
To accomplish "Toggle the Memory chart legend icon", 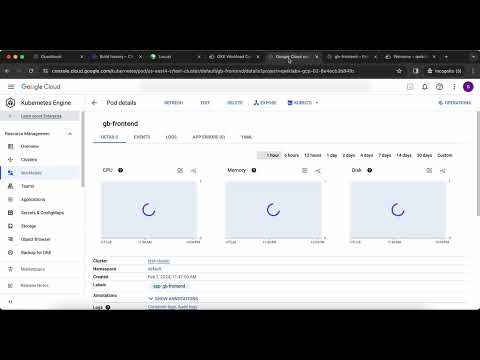I will pyautogui.click(x=305, y=171).
